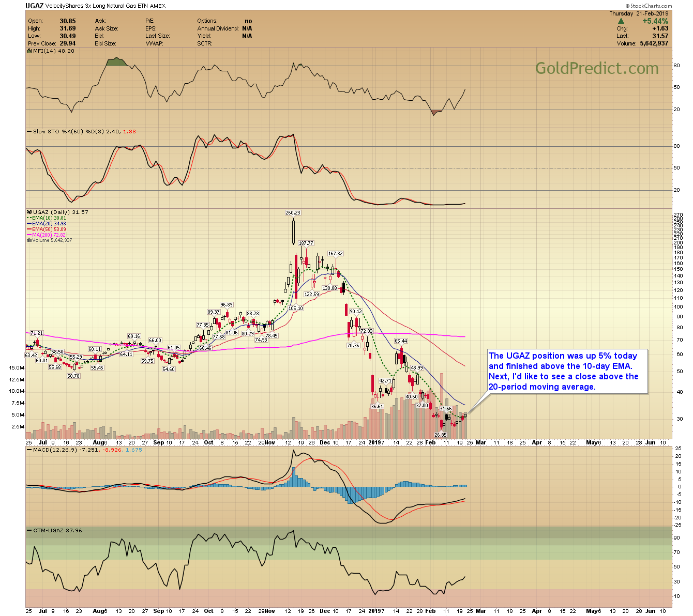Viewport: 693px width, 616px height.
Task: Click the Last value 31.57 in header
Action: (660, 36)
